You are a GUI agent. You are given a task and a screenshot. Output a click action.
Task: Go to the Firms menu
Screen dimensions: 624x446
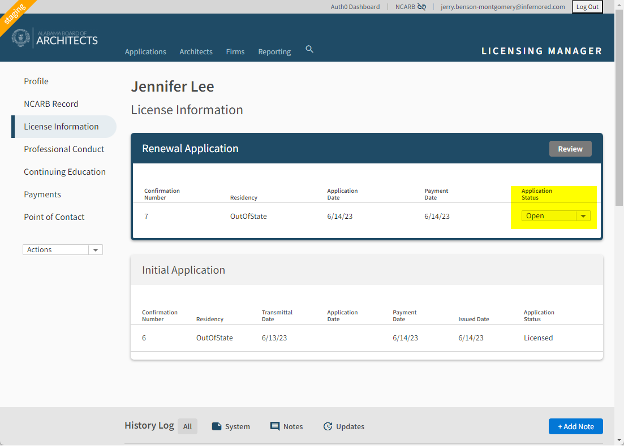(x=235, y=51)
